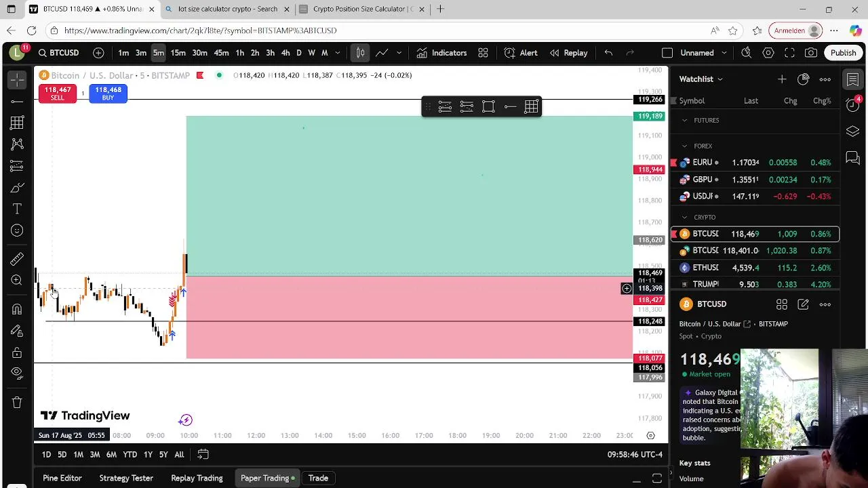
Task: Remove drawings with the trash icon
Action: tap(17, 403)
